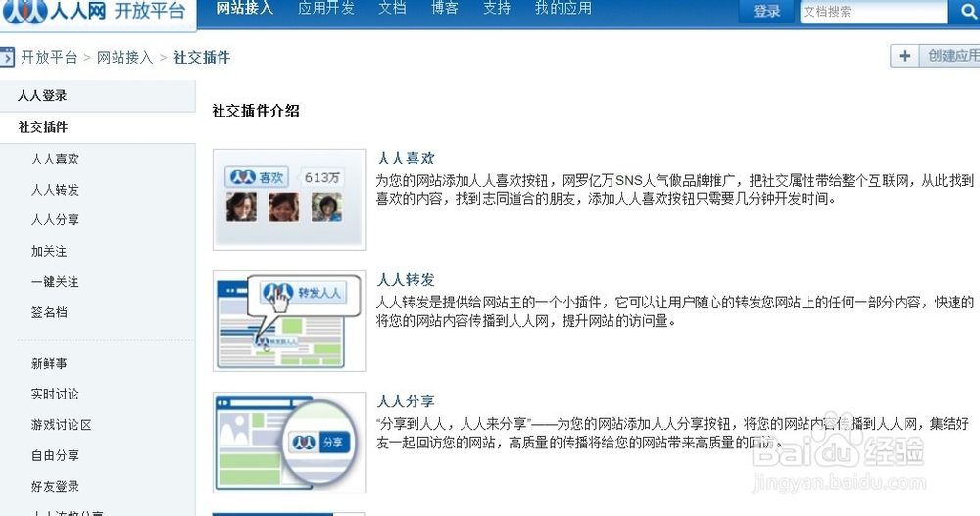Open 加关注 in the sidebar
The image size is (980, 516).
(x=49, y=251)
